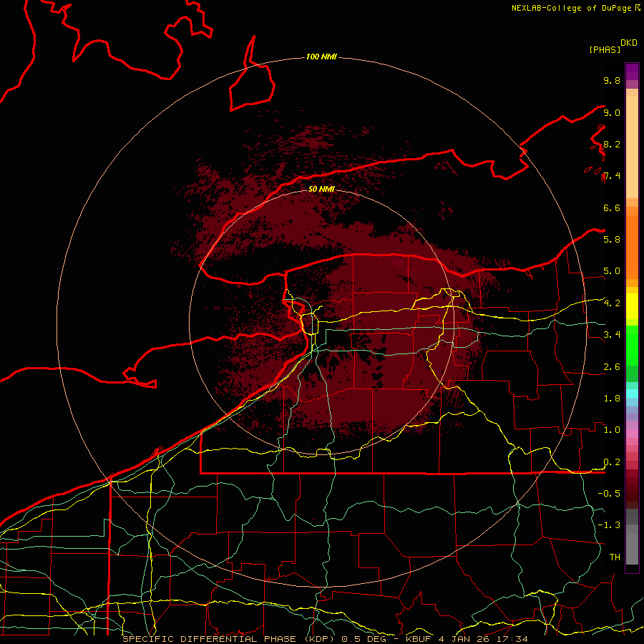Viewport: 644px width, 644px height.
Task: Click the 1.0 value on the color scale
Action: (x=612, y=430)
